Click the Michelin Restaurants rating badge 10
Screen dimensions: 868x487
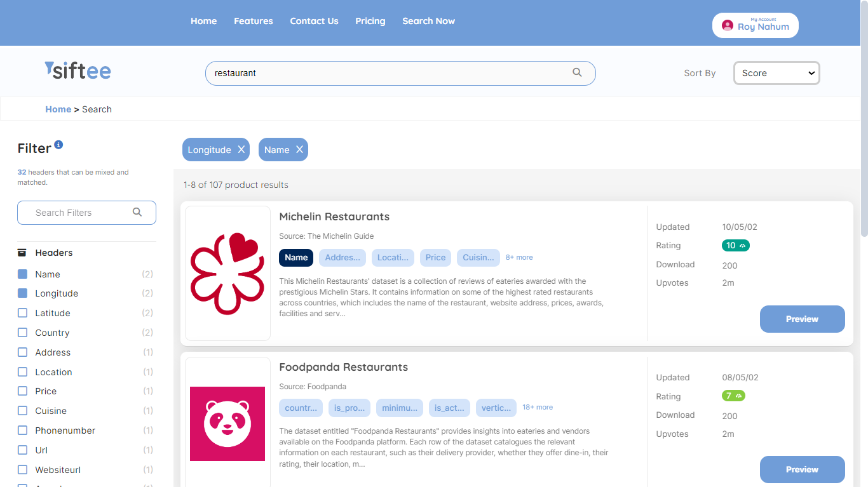[736, 245]
